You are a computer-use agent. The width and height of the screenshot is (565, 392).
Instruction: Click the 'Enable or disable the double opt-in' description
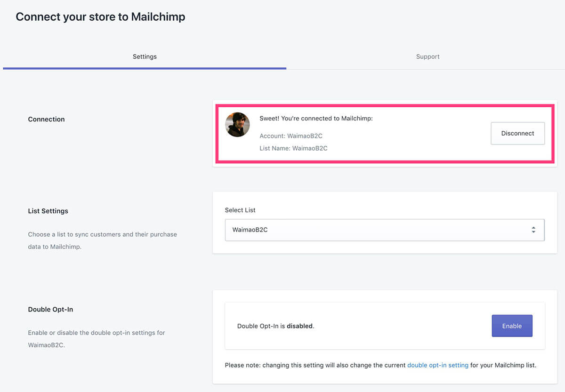click(97, 338)
